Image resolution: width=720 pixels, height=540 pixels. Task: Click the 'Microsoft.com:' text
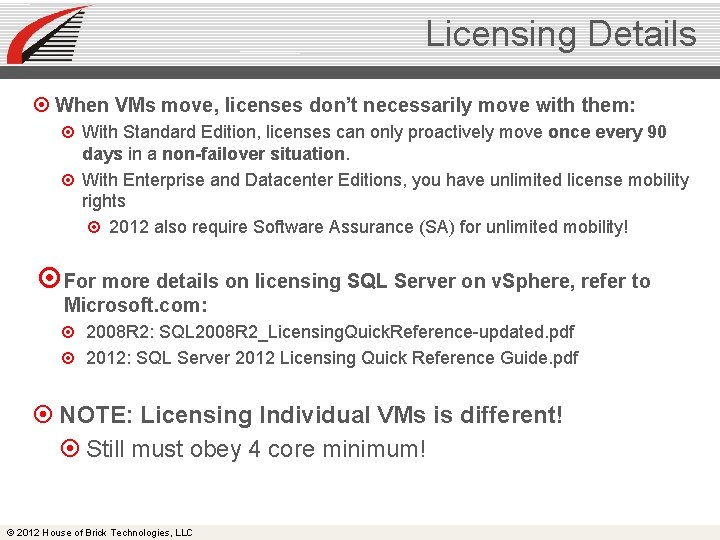[x=135, y=305]
